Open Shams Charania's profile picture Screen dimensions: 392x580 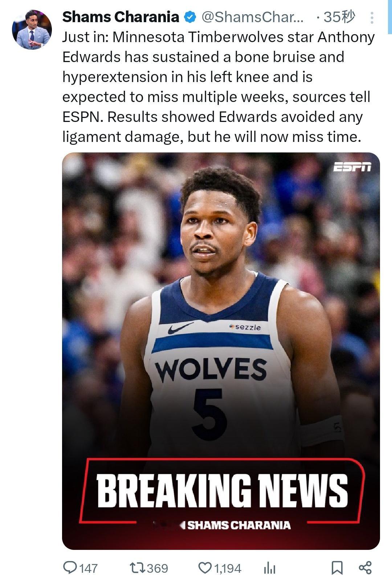click(32, 30)
